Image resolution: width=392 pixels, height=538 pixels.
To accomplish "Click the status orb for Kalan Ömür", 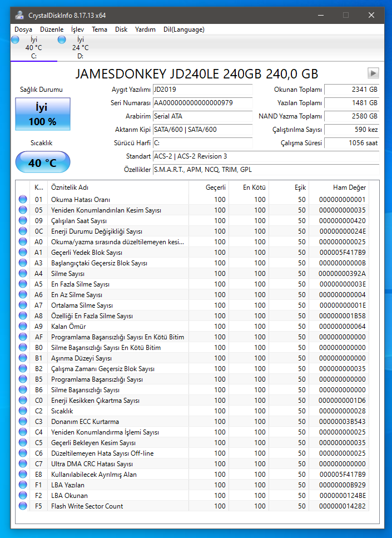I will [23, 326].
